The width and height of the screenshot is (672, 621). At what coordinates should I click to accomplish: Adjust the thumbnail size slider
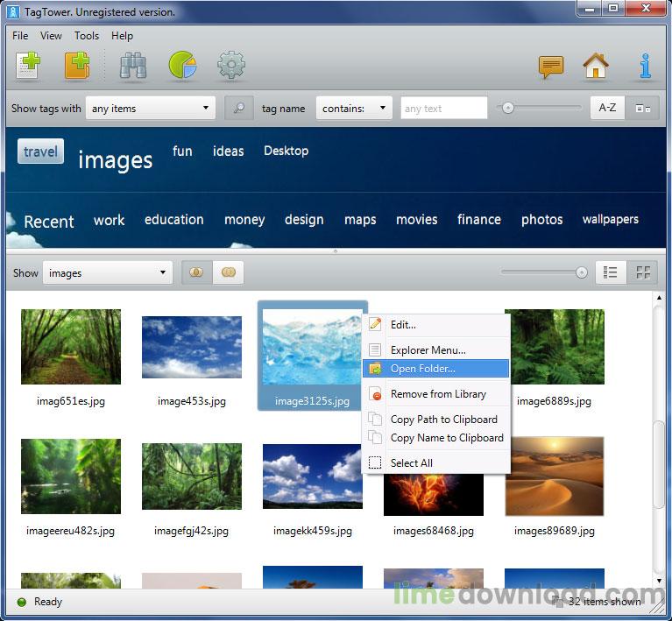[x=581, y=272]
